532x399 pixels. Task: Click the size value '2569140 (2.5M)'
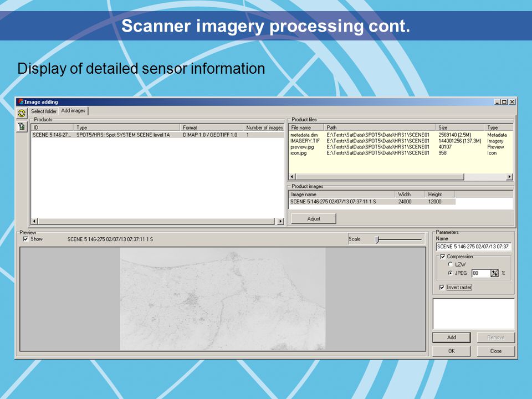coord(454,135)
